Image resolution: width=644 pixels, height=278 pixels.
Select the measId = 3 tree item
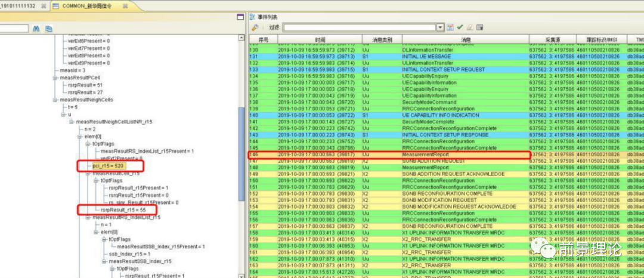[72, 70]
